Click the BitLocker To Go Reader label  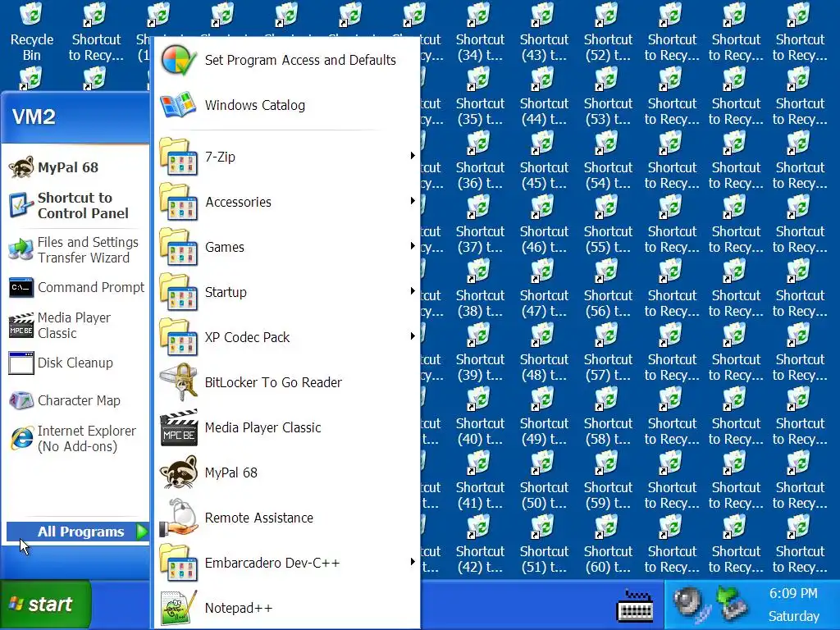tap(273, 382)
